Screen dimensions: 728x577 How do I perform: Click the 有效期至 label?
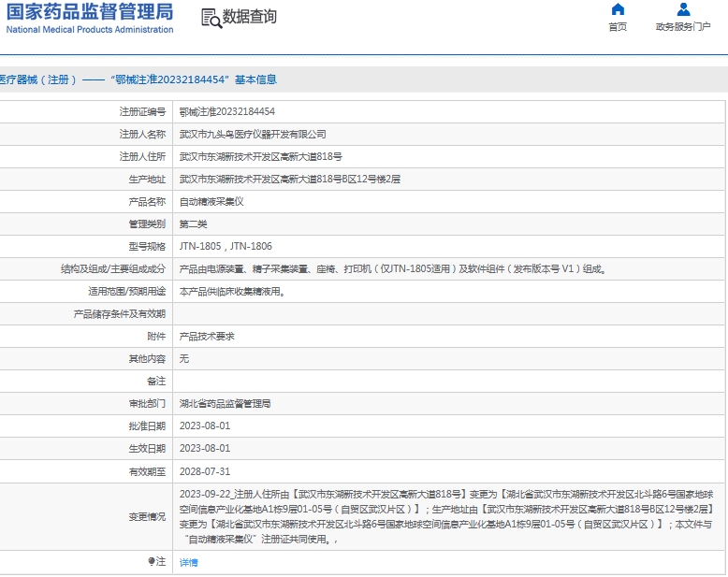pos(147,471)
